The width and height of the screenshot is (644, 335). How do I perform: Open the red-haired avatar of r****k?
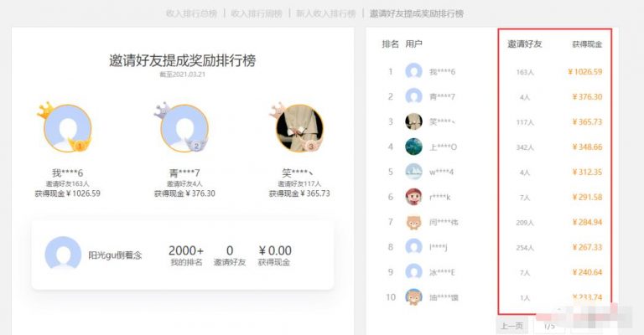tap(413, 197)
